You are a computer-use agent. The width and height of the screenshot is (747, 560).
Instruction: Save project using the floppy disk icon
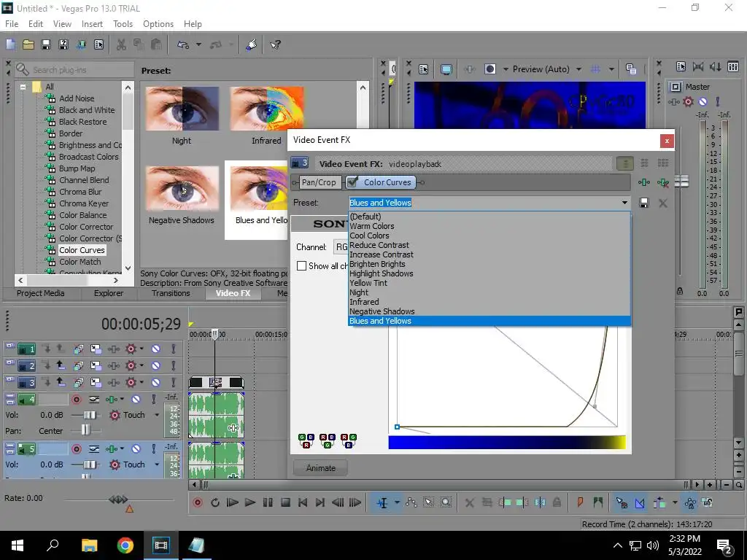point(46,44)
